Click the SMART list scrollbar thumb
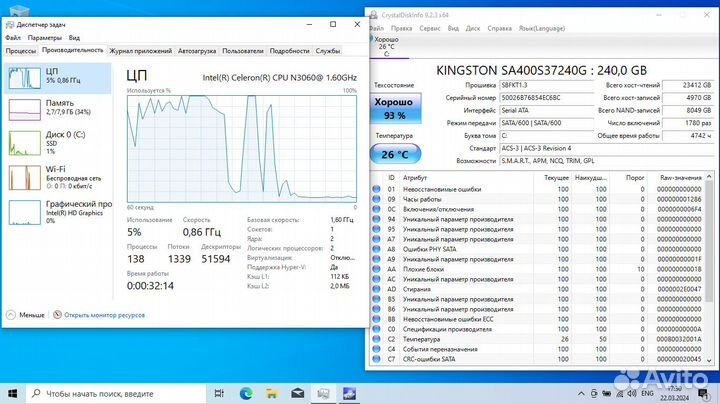The height and width of the screenshot is (404, 720). [x=709, y=241]
